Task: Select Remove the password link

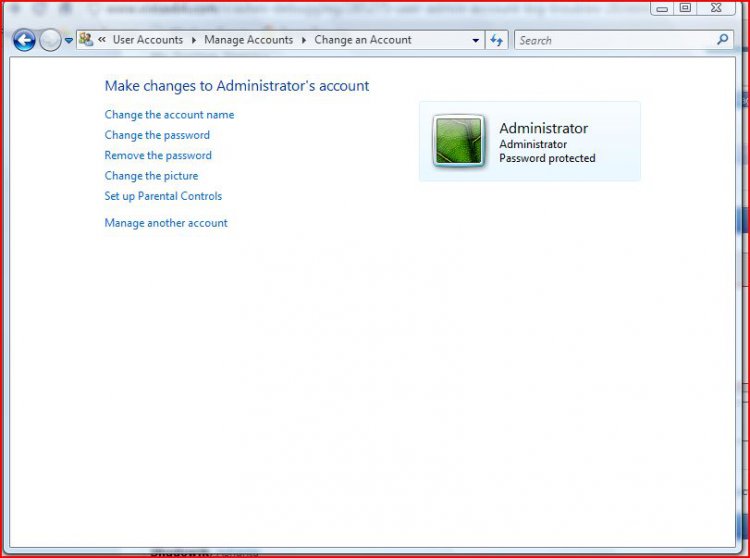Action: (158, 156)
